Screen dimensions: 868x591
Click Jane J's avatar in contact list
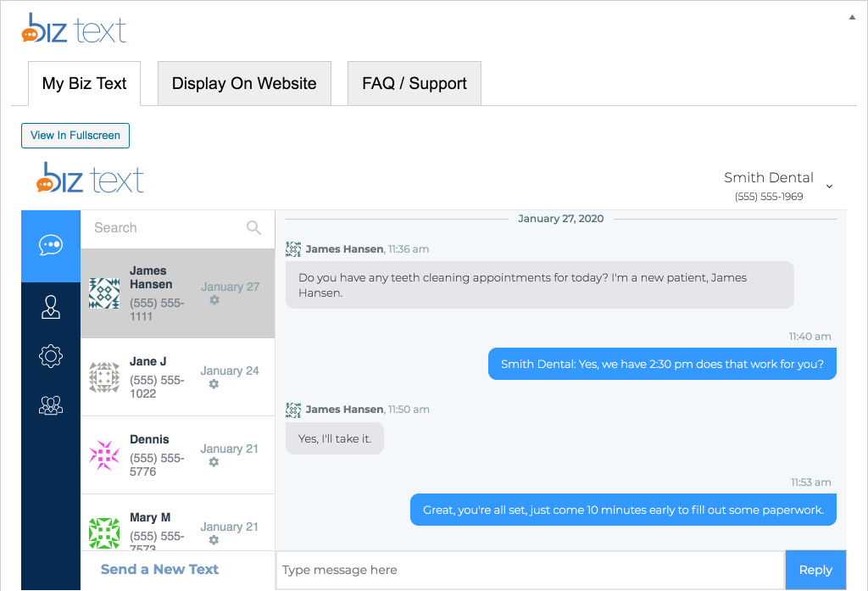[x=104, y=377]
